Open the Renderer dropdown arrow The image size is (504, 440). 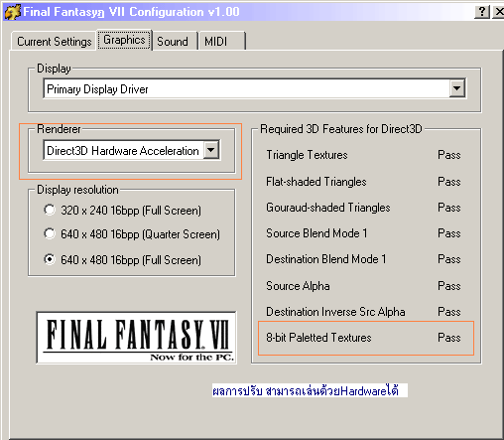tap(211, 150)
